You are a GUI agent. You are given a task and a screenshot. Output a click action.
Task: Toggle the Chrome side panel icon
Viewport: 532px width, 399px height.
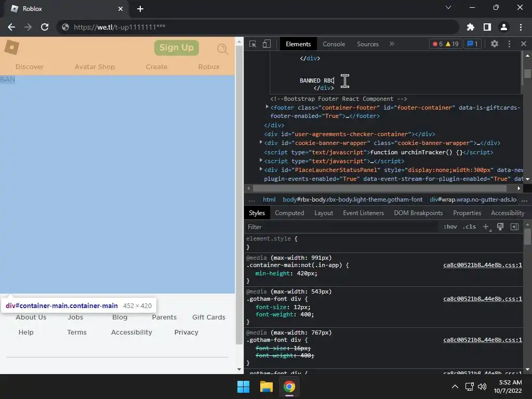(x=487, y=27)
